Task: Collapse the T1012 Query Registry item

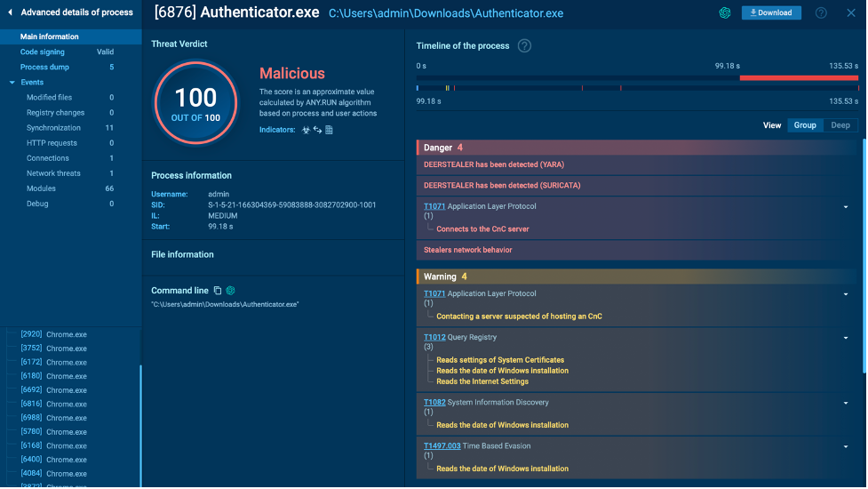Action: pyautogui.click(x=846, y=338)
